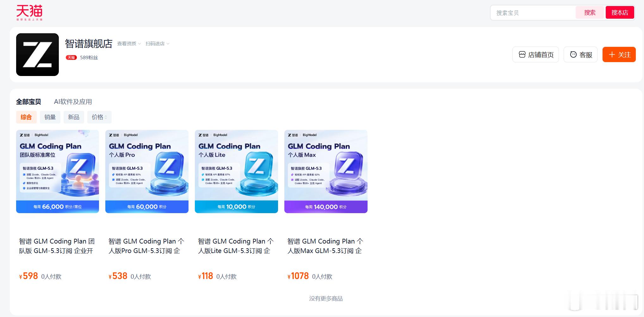Open the 智谱旗舰店 black Z store logo

[x=37, y=54]
